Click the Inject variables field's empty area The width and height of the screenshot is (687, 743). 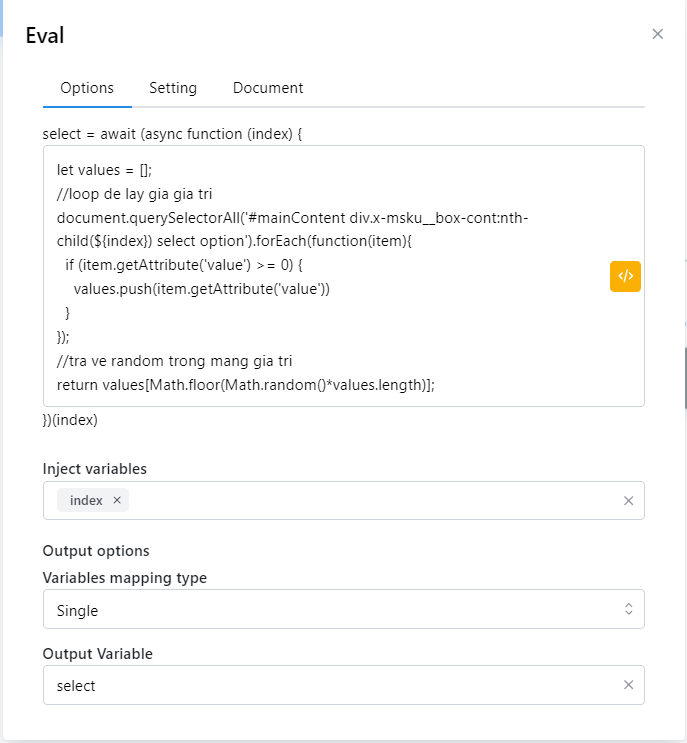click(370, 501)
